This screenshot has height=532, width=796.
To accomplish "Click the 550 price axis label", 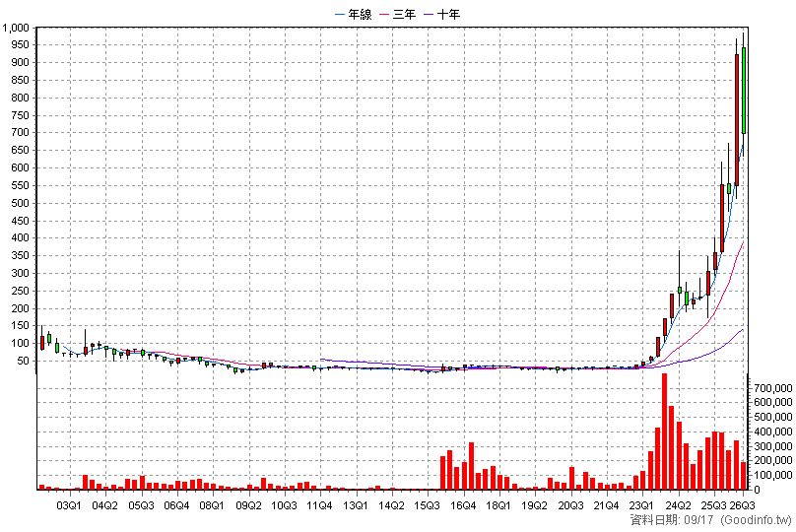I will [21, 186].
